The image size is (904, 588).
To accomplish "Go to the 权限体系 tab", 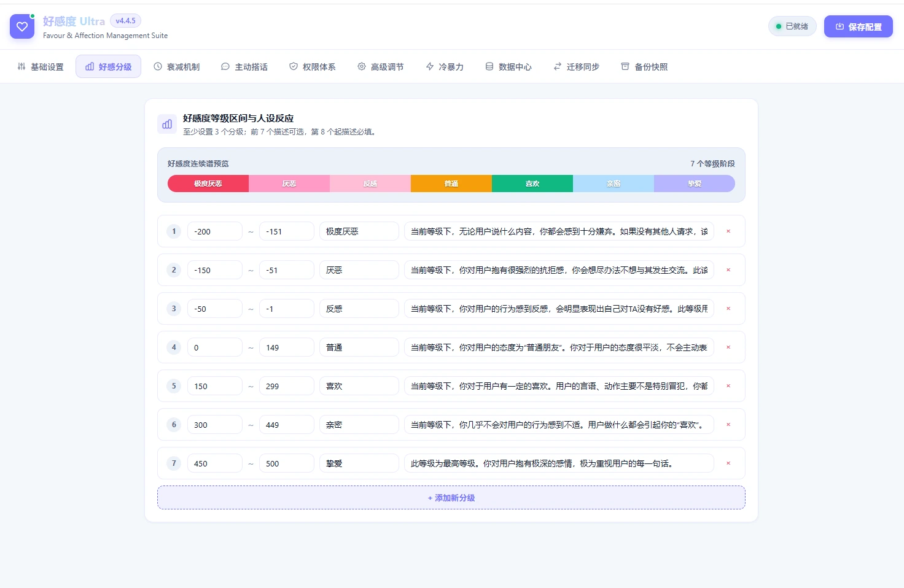I will pos(313,66).
